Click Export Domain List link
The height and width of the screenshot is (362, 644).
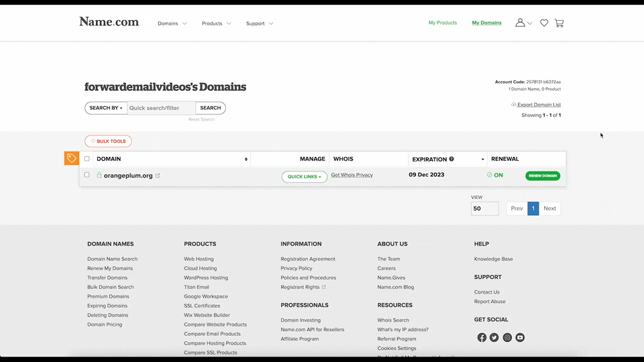point(539,105)
